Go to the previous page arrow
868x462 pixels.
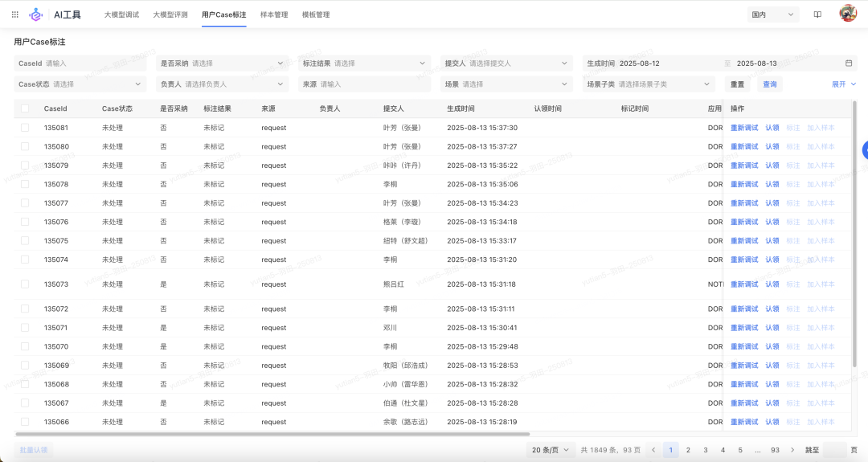pyautogui.click(x=653, y=450)
